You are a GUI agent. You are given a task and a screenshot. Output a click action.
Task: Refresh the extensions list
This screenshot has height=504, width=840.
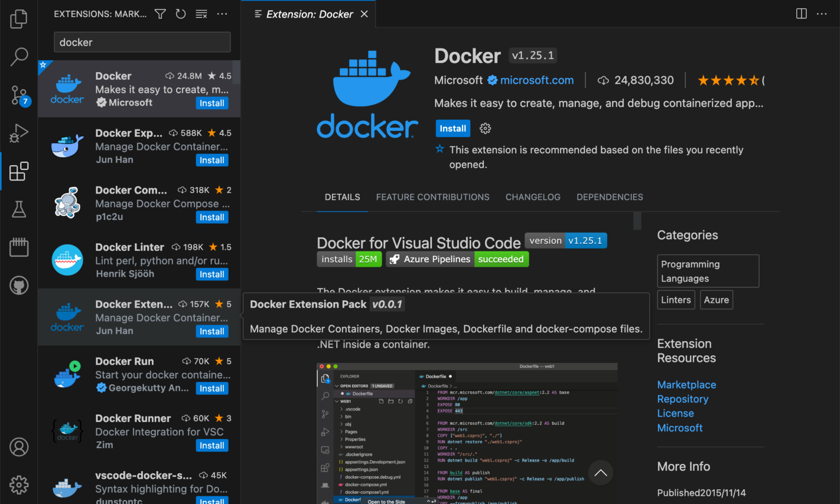click(180, 14)
